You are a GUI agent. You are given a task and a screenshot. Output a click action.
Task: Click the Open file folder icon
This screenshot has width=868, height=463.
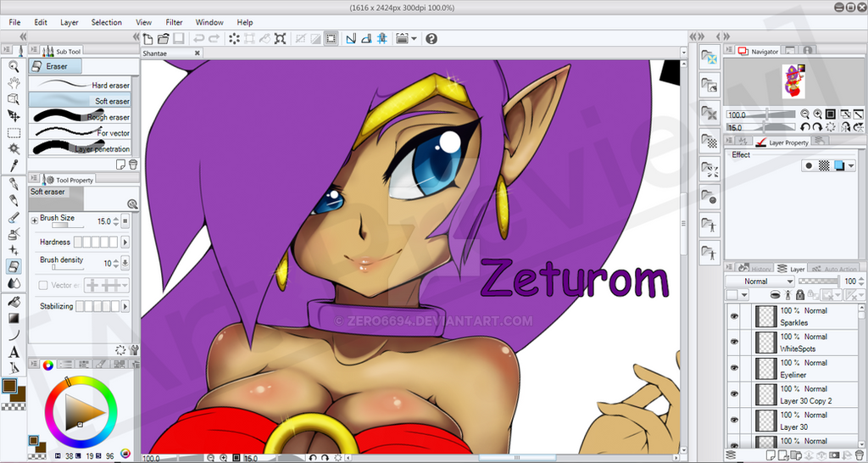click(163, 39)
